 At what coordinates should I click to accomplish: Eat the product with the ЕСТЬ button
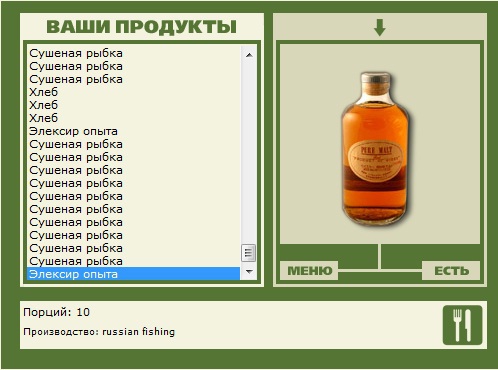point(451,271)
